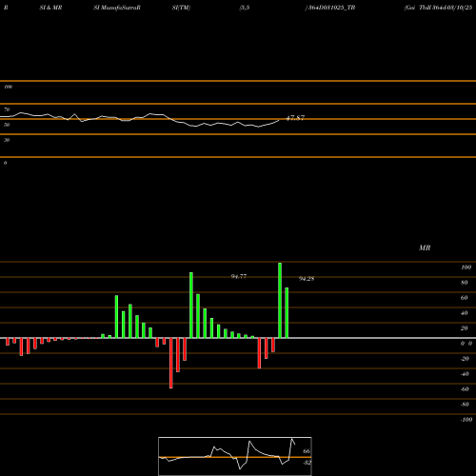Click the 66 label in mini chart
The width and height of the screenshot is (476, 476).
point(307,451)
